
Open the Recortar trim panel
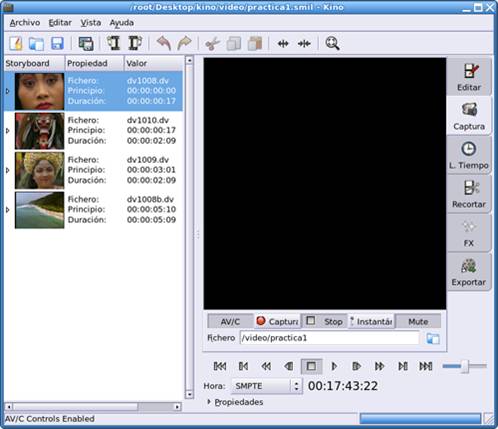tap(468, 194)
